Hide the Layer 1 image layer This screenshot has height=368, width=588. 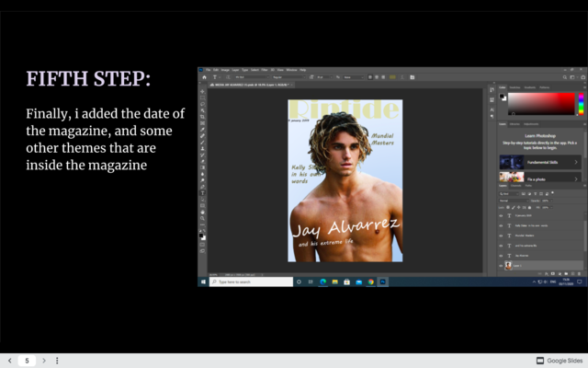tap(501, 266)
